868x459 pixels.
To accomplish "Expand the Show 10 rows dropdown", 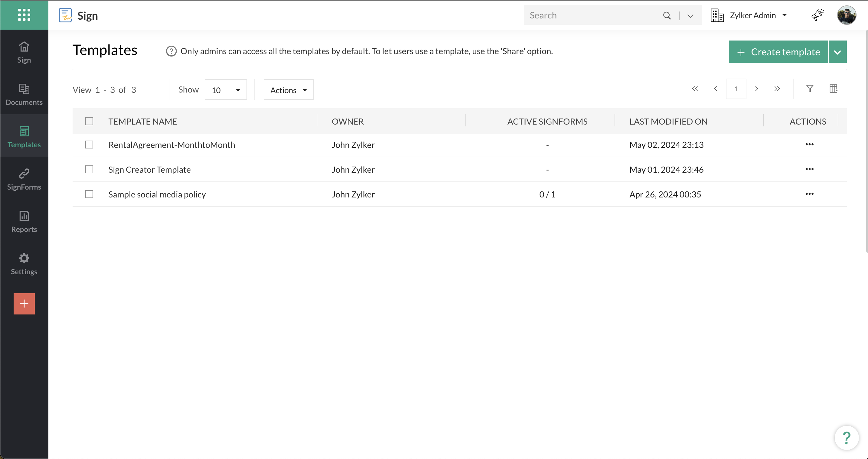I will [225, 90].
